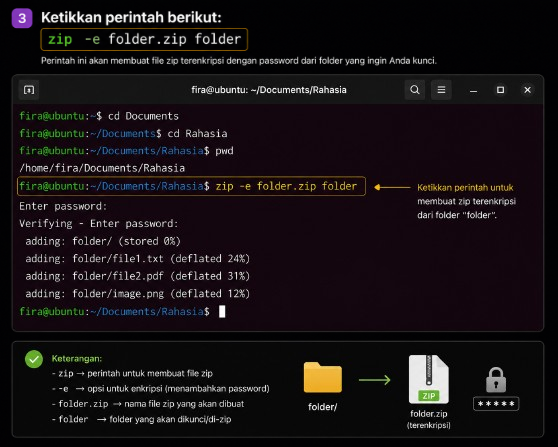
Task: Click the green checkmark Keterangan icon
Action: [x=34, y=359]
